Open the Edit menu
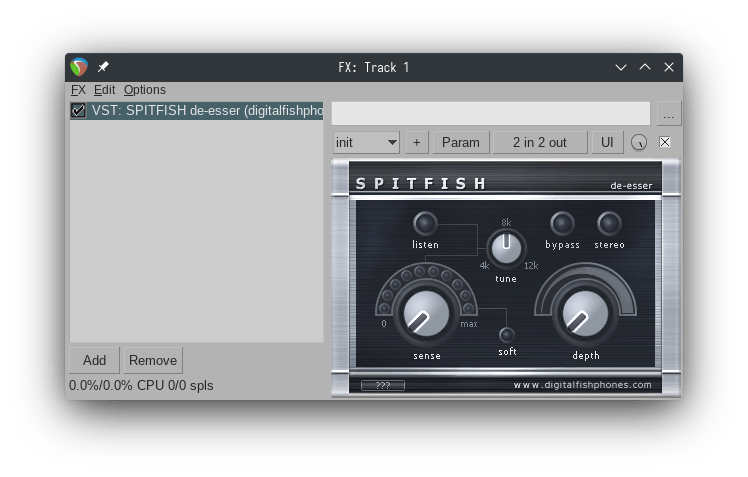Screen dimensions: 748x477 tap(104, 90)
